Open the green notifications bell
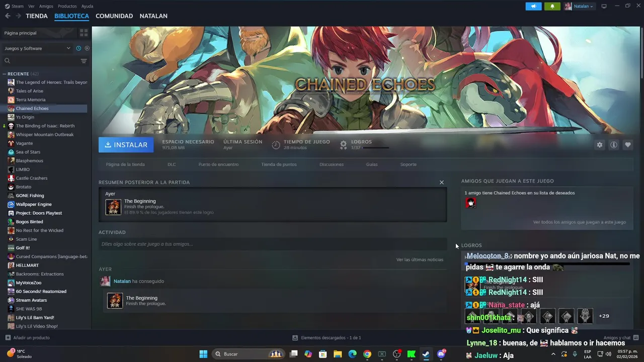The image size is (644, 362). [x=552, y=6]
